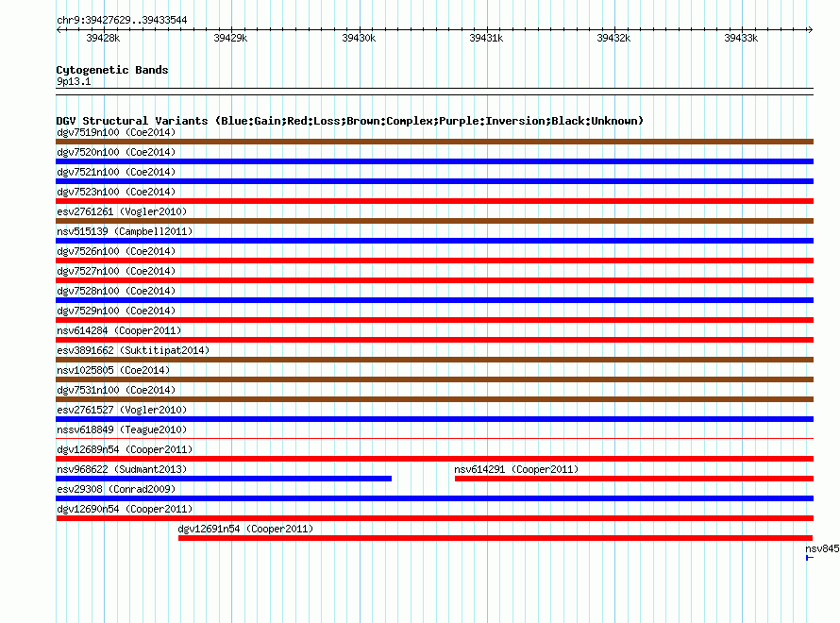Select the blue bar under dgv7521n100
This screenshot has width=840, height=623.
(434, 181)
